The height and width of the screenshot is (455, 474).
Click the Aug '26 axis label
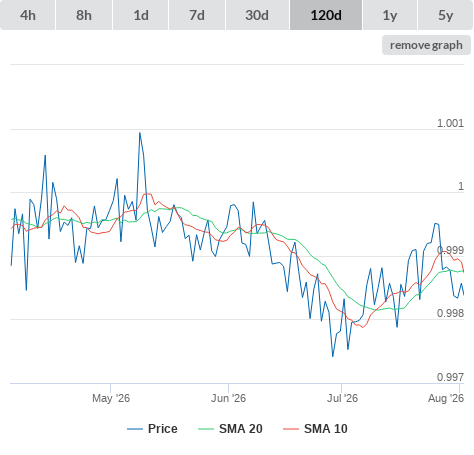pos(446,398)
